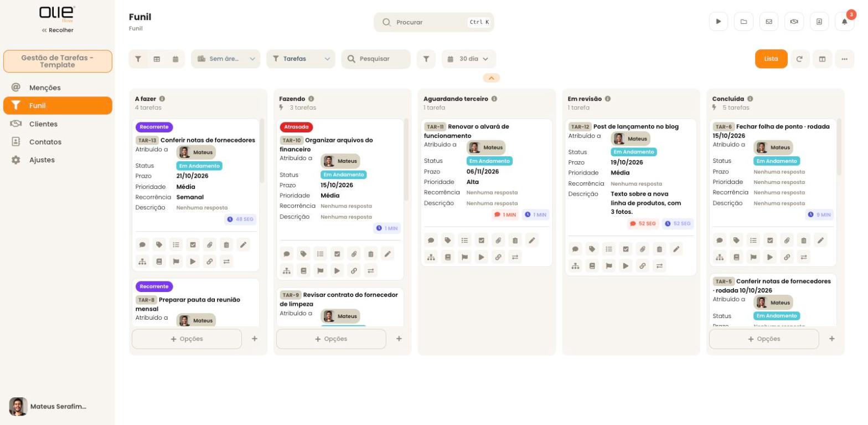The width and height of the screenshot is (868, 425).
Task: Click the flag icon on TAR-13 card
Action: click(176, 261)
